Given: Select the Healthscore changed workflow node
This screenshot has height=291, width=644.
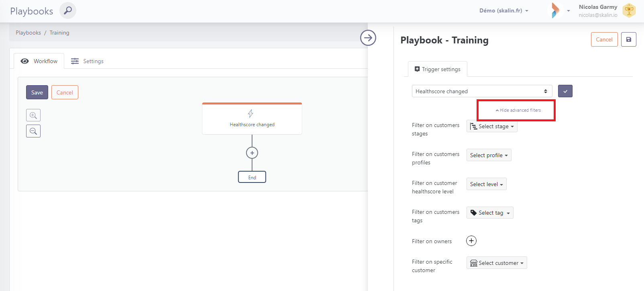Looking at the screenshot, I should [x=252, y=119].
